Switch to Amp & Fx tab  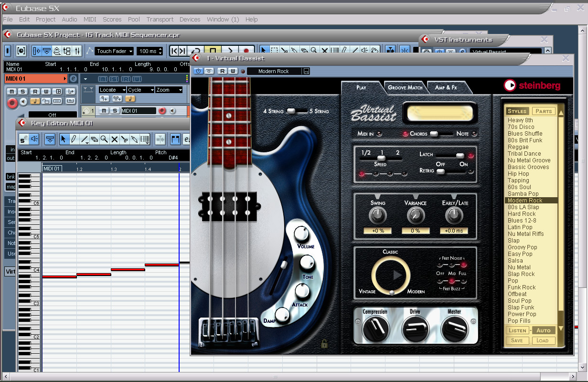coord(446,87)
